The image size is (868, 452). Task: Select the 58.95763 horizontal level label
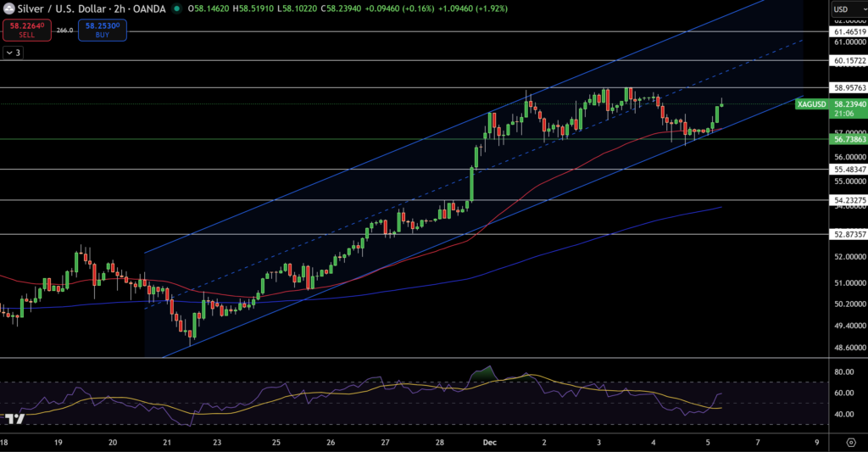[x=849, y=87]
